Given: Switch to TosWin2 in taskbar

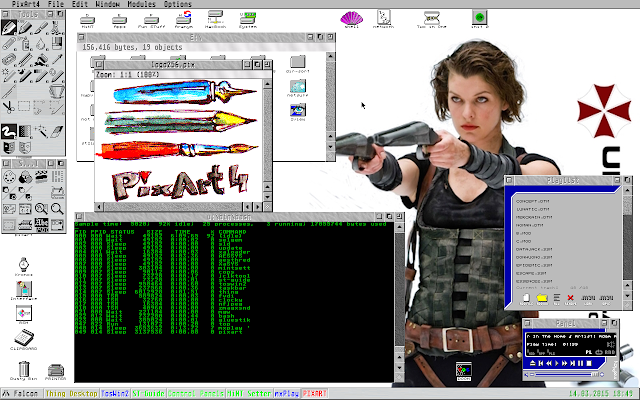Looking at the screenshot, I should 115,394.
